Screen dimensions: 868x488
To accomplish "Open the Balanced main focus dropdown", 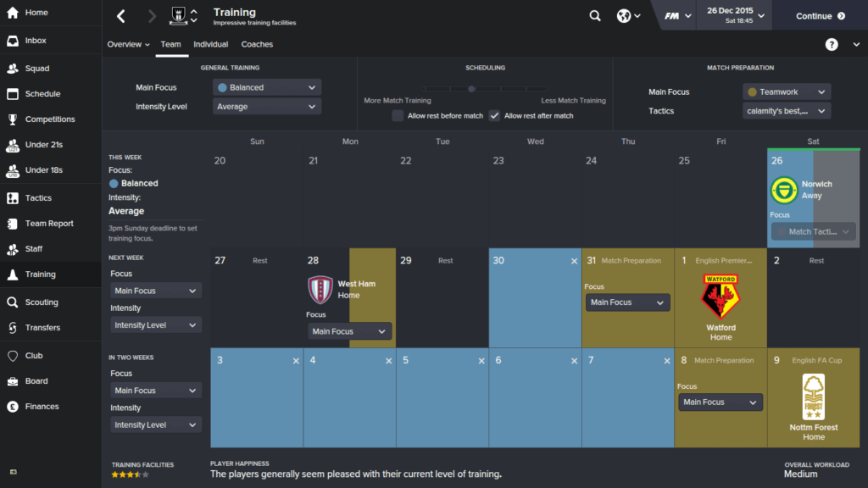I will (x=266, y=86).
